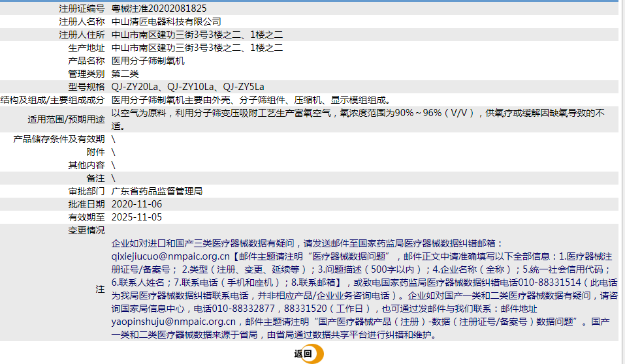Click the 有效期至 label
Screen dimensions: 625x364
tap(86, 217)
